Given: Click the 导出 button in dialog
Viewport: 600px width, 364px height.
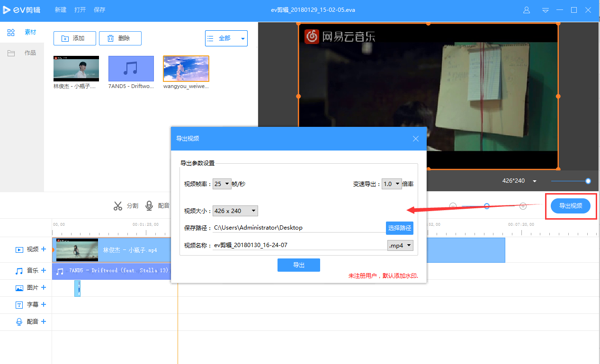Looking at the screenshot, I should pos(299,265).
